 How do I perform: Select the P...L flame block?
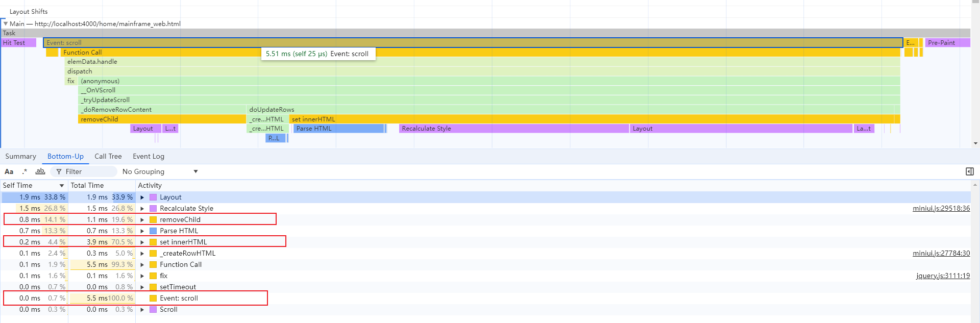click(x=275, y=138)
